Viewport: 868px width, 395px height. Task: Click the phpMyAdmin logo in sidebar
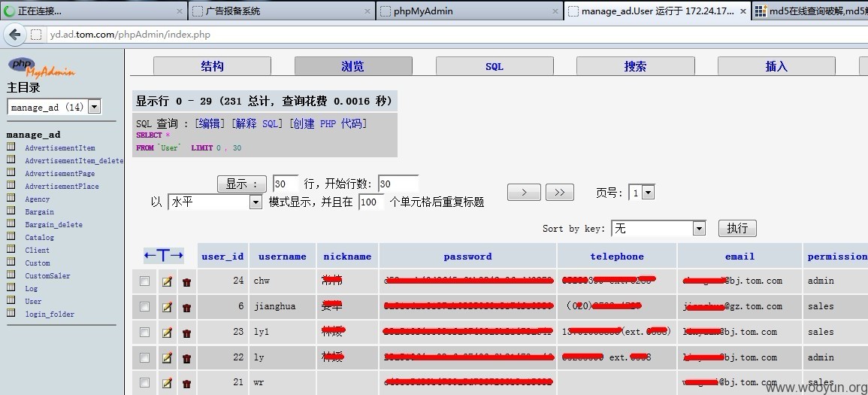coord(41,67)
